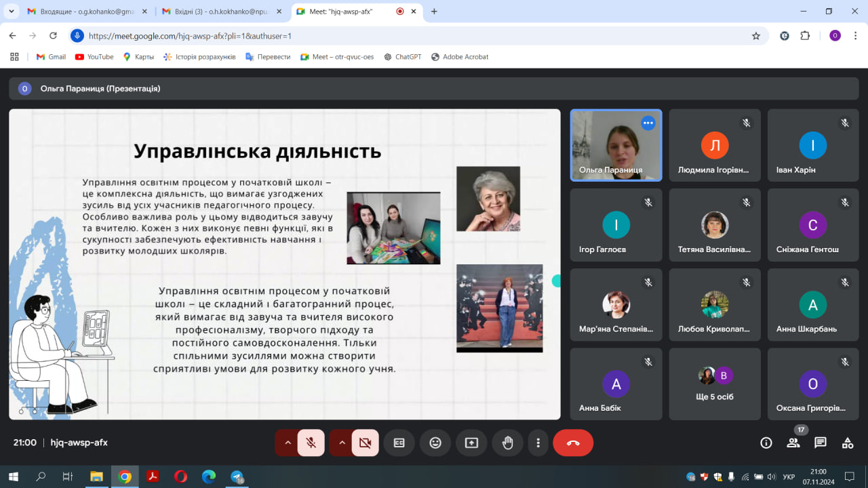This screenshot has height=488, width=868.
Task: Open ChatGPT bookmark
Action: coord(402,57)
